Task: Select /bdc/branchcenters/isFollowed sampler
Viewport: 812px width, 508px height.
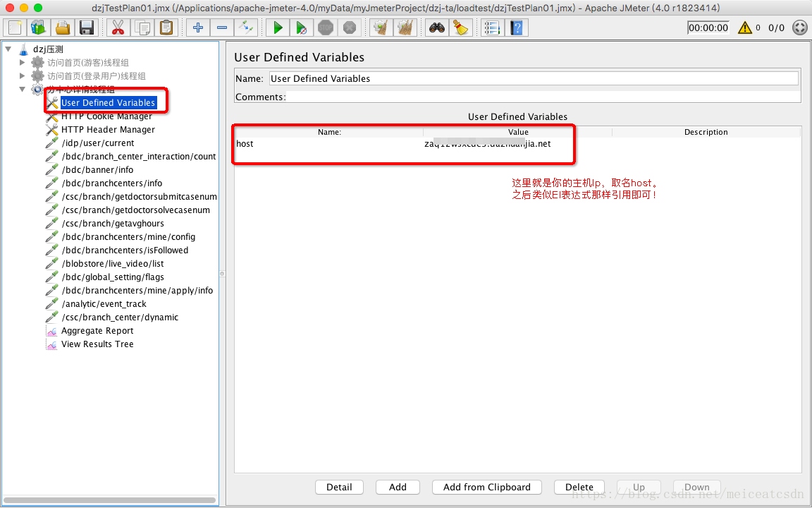Action: [x=125, y=250]
